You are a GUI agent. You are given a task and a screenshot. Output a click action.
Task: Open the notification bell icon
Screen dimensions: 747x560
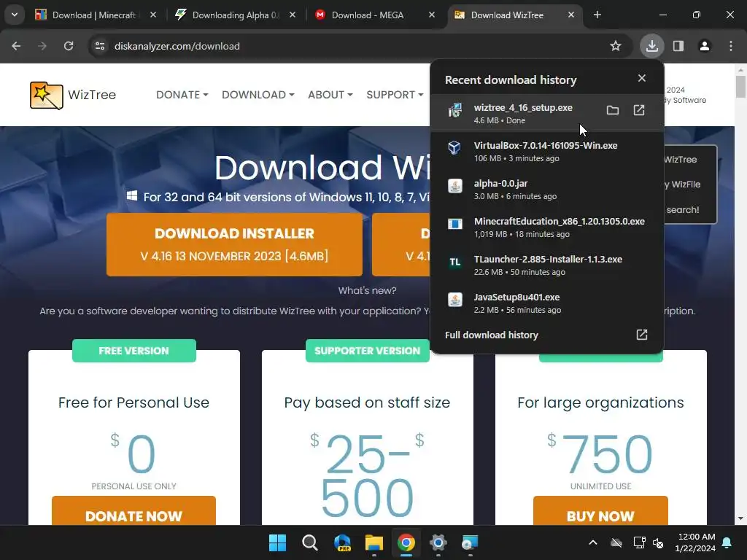click(x=727, y=542)
